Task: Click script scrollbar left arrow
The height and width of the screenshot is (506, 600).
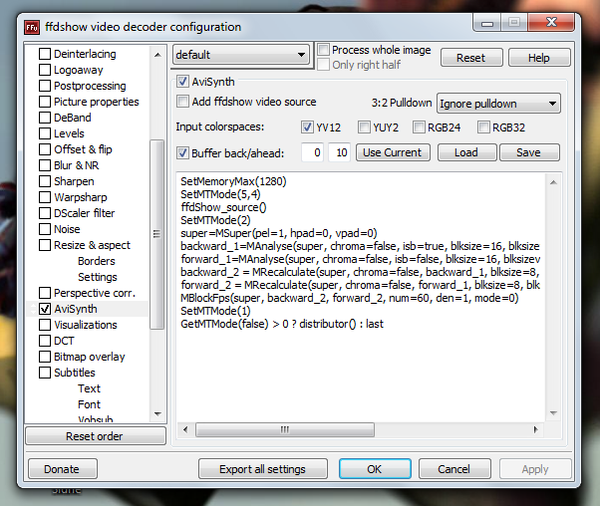Action: click(x=186, y=429)
